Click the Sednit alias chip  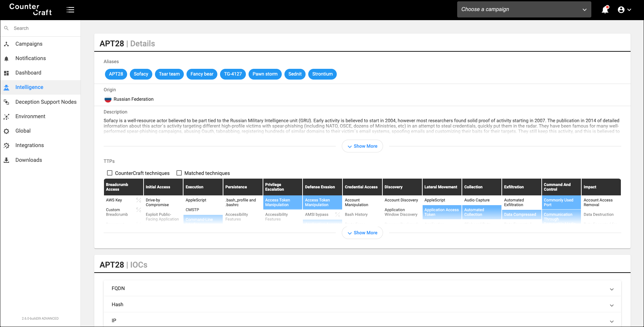tap(295, 74)
